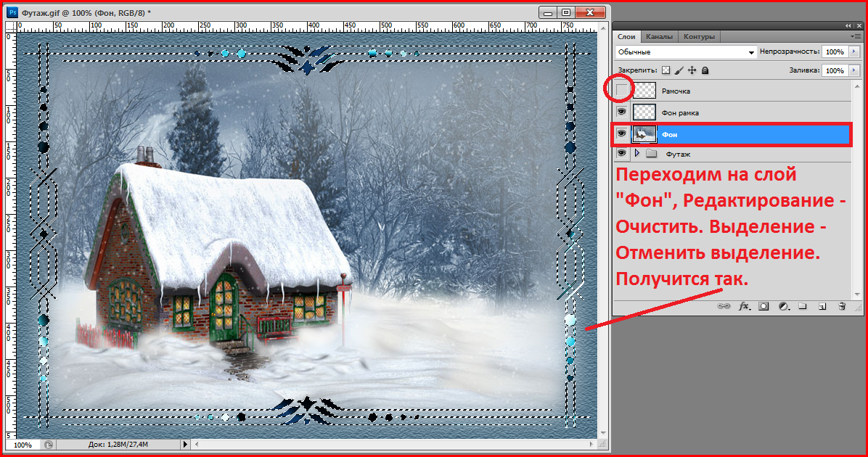Click the opacity value field
Image resolution: width=868 pixels, height=457 pixels.
(x=835, y=52)
